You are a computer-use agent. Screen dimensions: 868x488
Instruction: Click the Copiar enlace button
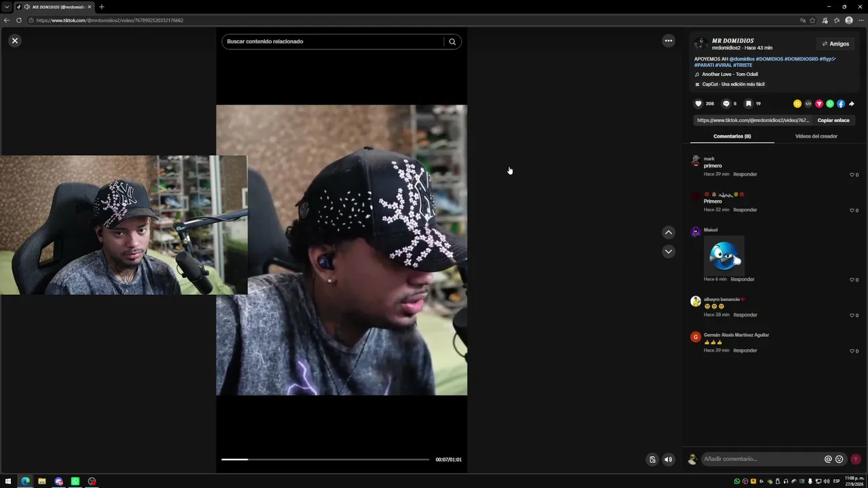(833, 121)
